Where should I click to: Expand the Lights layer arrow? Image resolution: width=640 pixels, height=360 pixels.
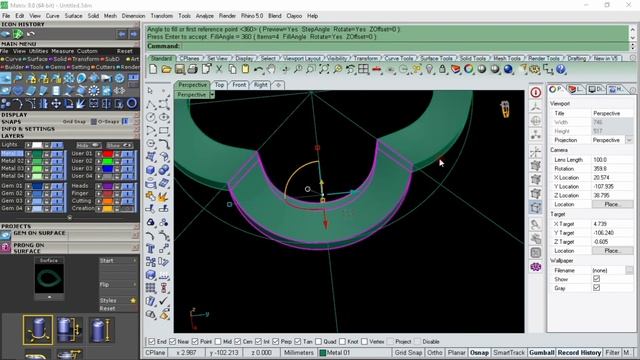click(28, 145)
